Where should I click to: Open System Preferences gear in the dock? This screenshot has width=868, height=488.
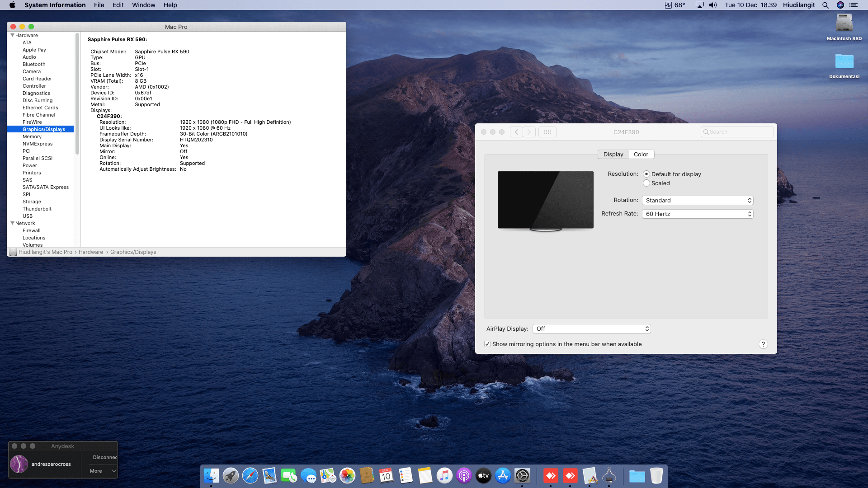click(x=522, y=476)
